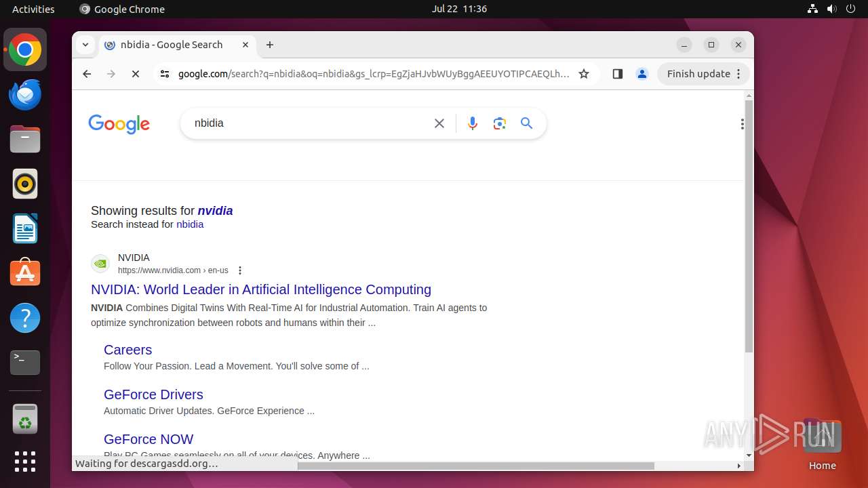Launch LibreOffice Writer from the dock
Screen dimensions: 868x488
[x=25, y=228]
